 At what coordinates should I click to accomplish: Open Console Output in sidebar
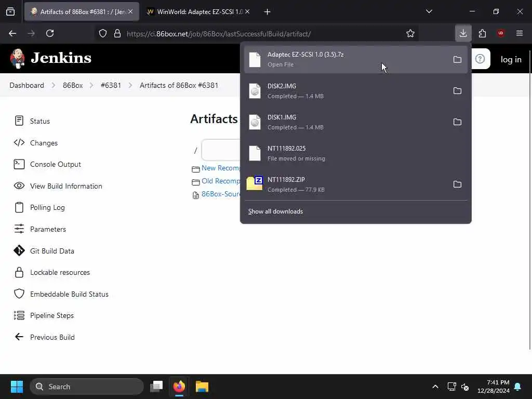(47, 164)
